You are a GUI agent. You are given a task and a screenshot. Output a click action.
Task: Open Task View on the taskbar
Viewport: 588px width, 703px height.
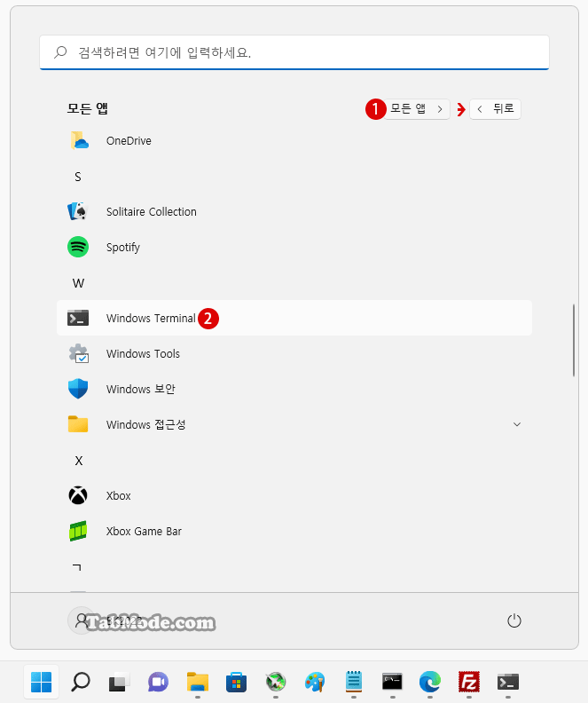[x=120, y=682]
